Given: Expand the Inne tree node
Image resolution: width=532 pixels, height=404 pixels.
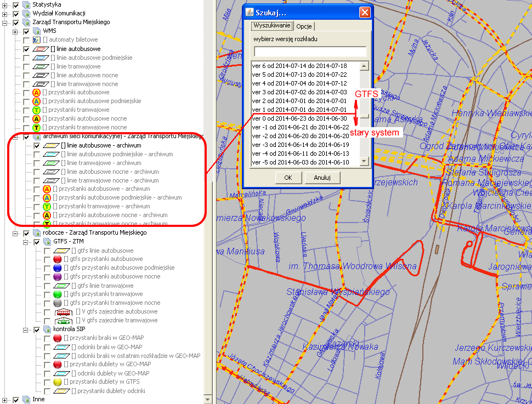Looking at the screenshot, I should (x=5, y=400).
